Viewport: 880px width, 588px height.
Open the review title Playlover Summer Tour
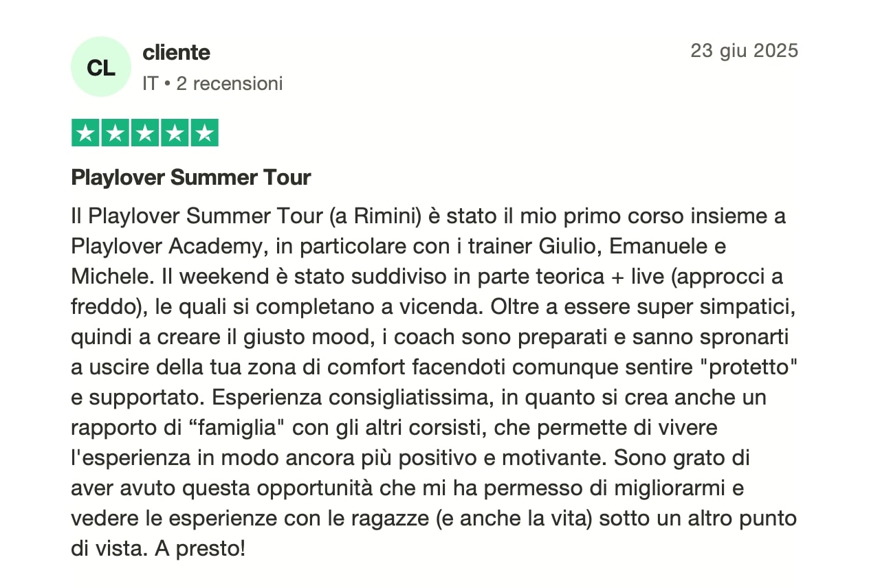[x=191, y=178]
